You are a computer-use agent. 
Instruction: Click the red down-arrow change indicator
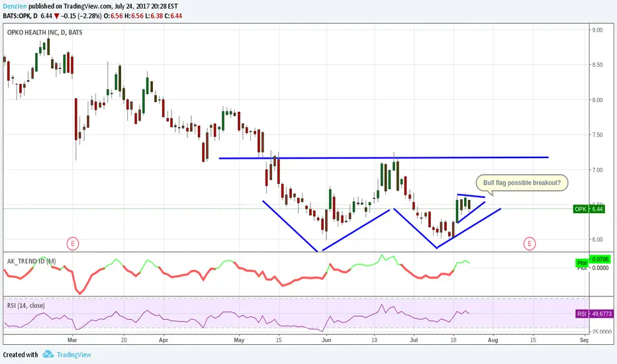pos(57,16)
